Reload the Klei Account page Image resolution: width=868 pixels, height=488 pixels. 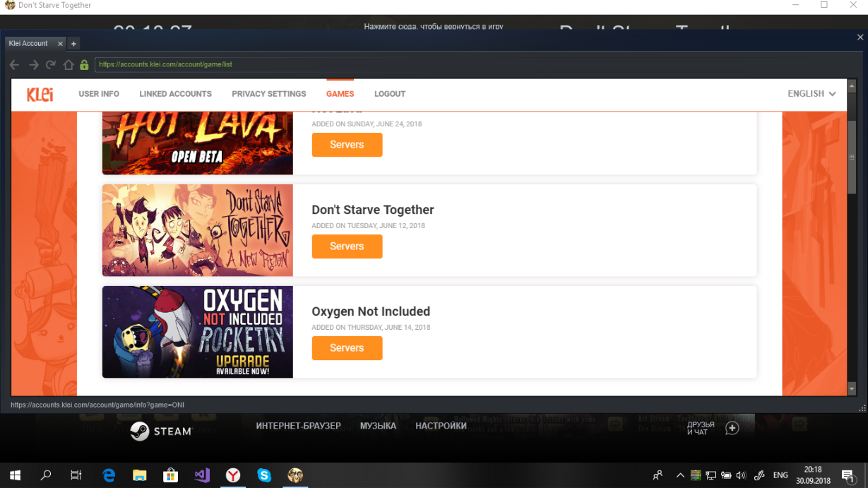point(51,65)
